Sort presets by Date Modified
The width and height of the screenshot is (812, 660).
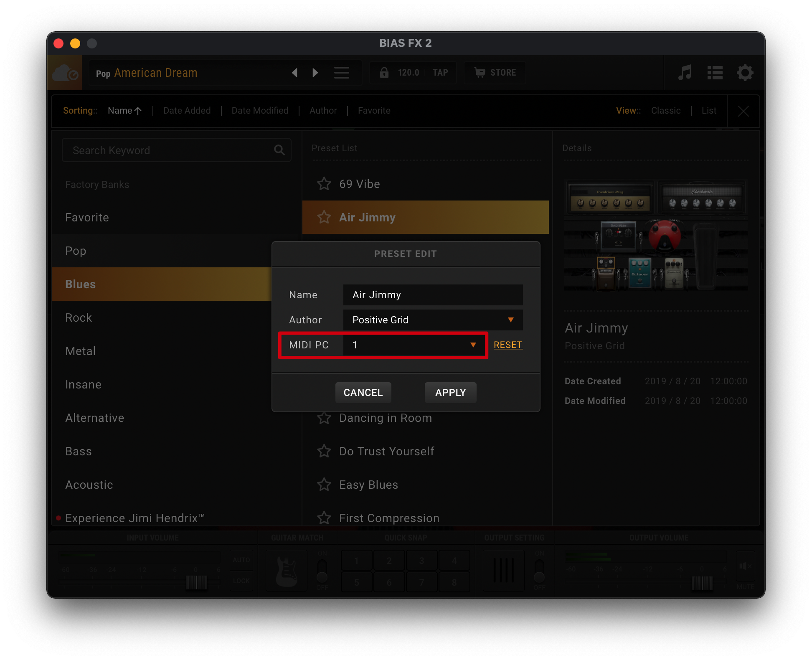point(260,110)
